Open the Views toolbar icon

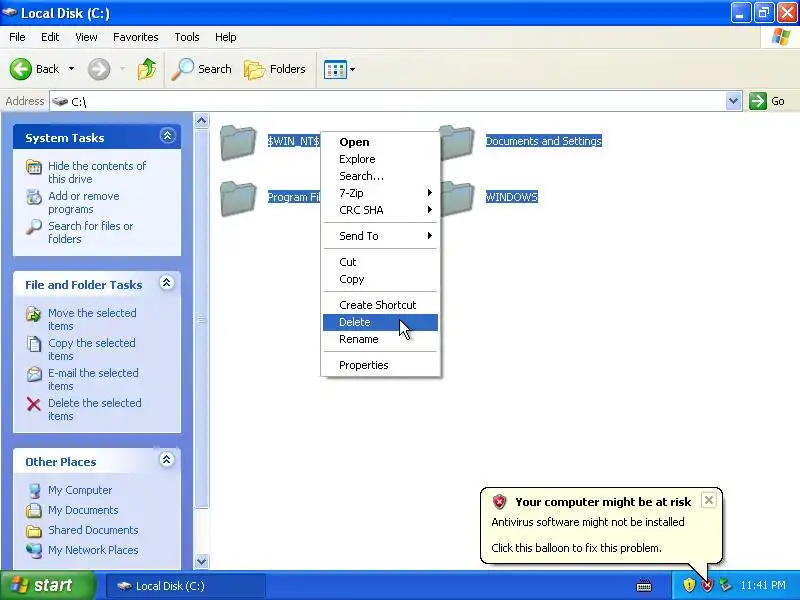(335, 69)
